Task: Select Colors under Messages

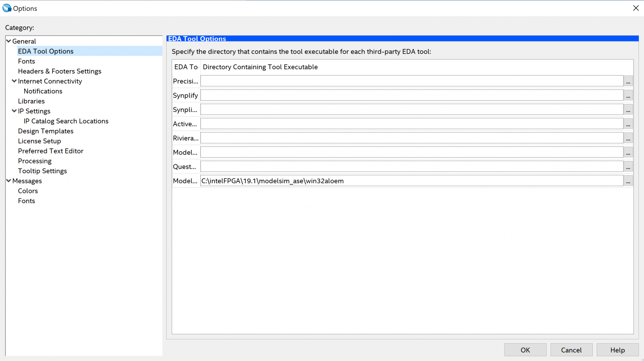Action: coord(28,191)
